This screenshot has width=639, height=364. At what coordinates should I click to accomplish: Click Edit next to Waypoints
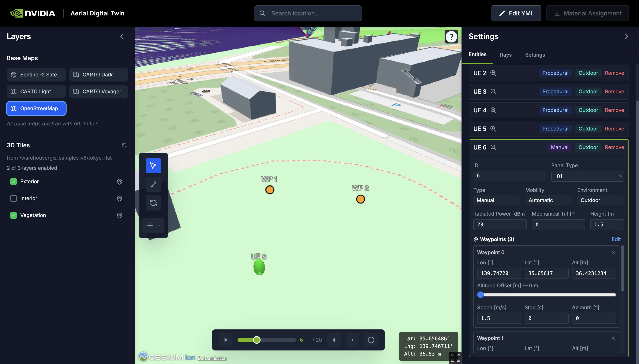click(x=616, y=239)
